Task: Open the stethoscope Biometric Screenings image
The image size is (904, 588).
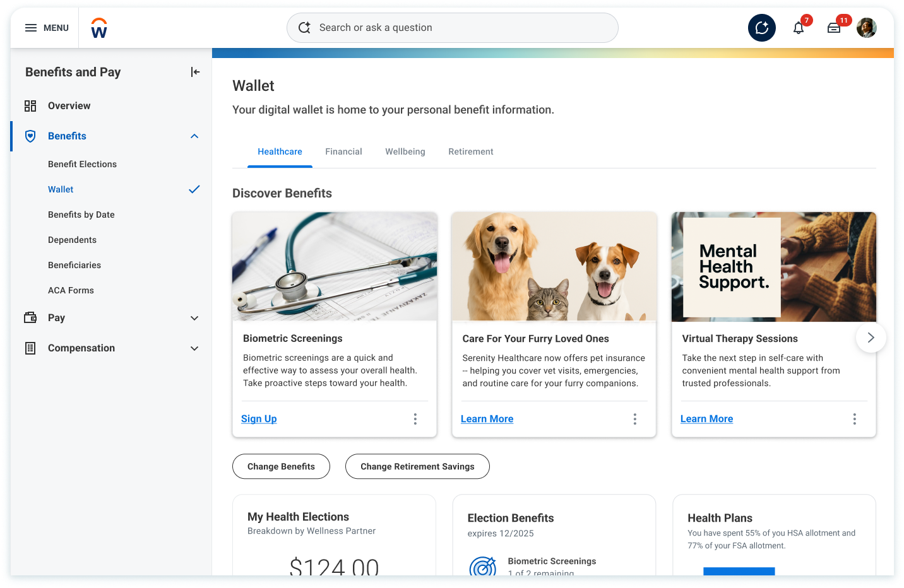Action: coord(335,266)
